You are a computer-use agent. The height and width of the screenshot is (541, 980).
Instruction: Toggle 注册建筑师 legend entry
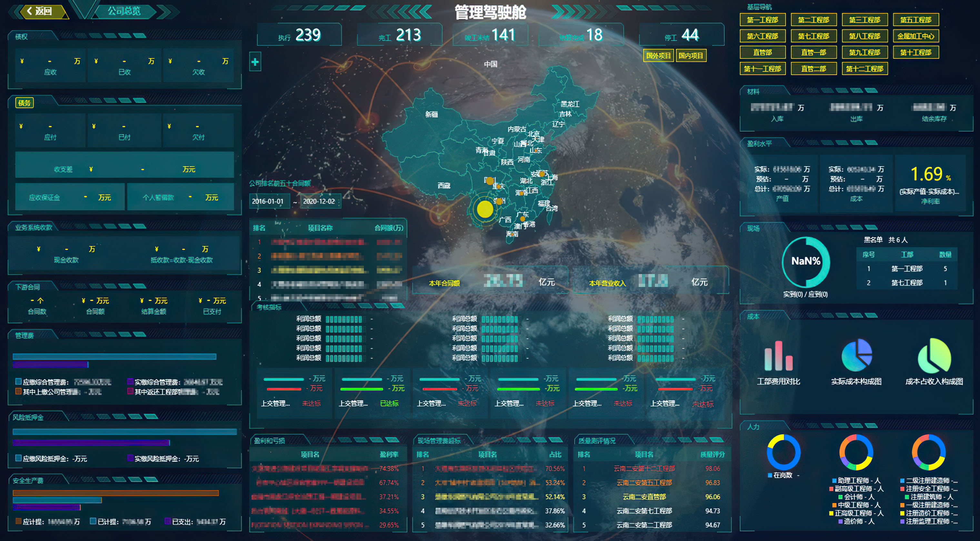929,497
